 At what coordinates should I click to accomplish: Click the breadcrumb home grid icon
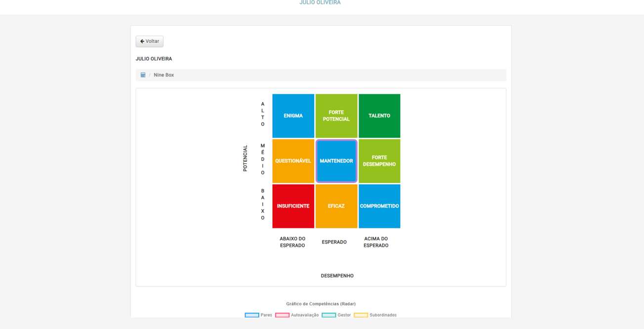pos(143,75)
